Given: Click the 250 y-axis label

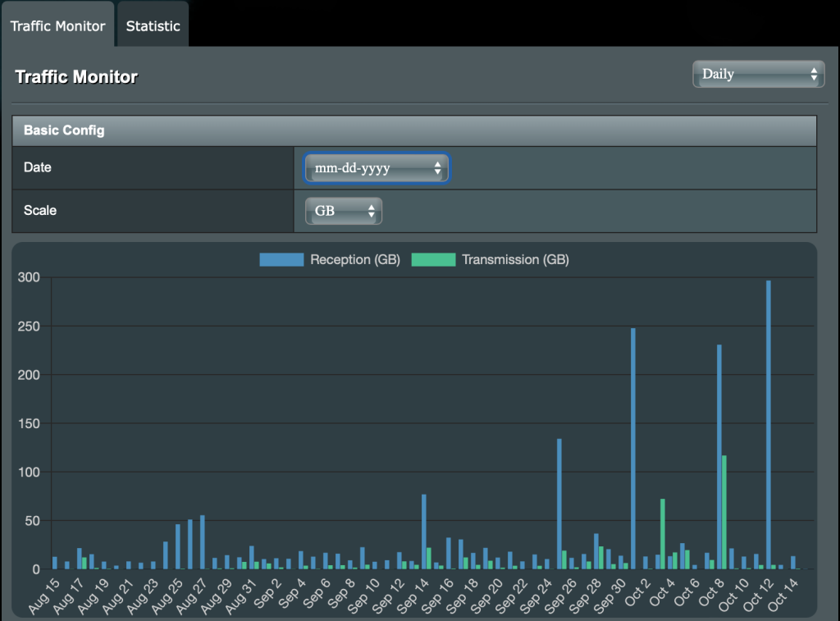Looking at the screenshot, I should [29, 326].
